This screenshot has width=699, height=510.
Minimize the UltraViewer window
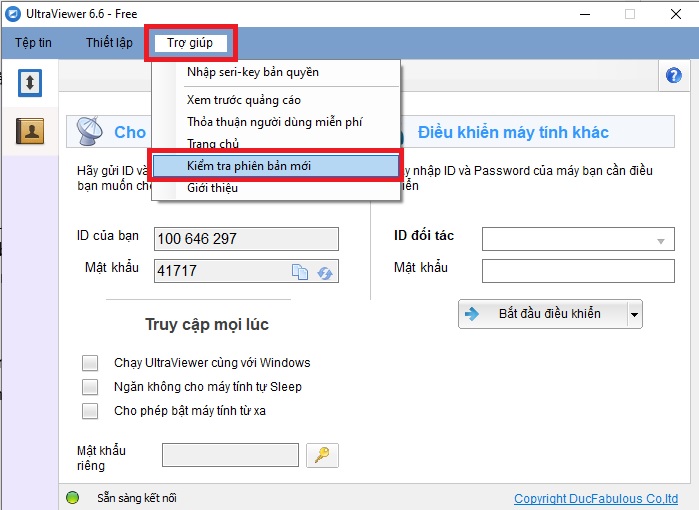[585, 14]
